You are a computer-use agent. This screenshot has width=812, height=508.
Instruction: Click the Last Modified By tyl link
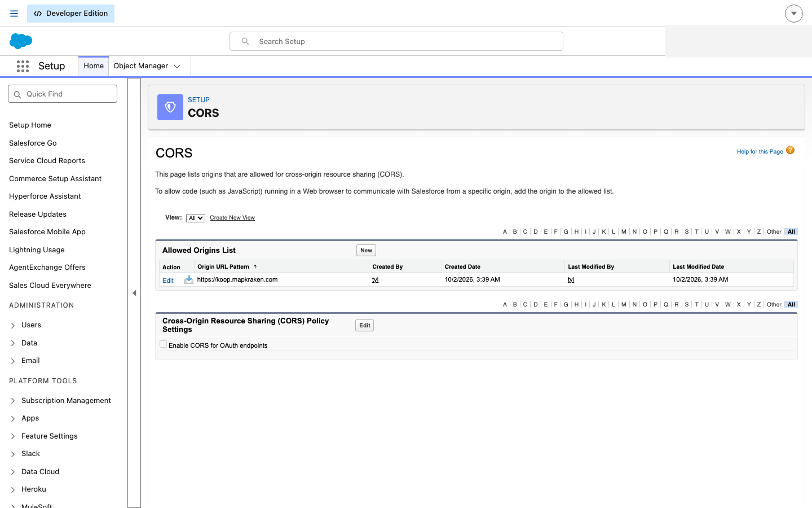point(571,280)
